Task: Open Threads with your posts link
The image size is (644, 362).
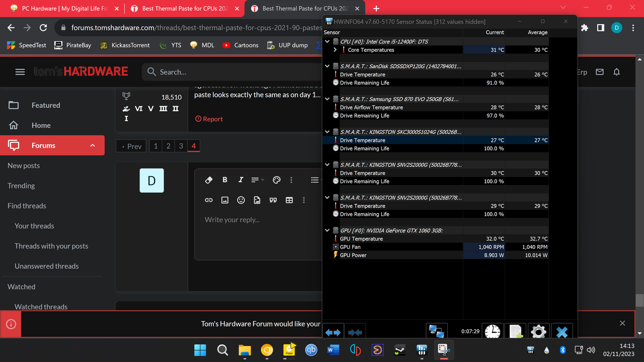Action: pyautogui.click(x=51, y=246)
